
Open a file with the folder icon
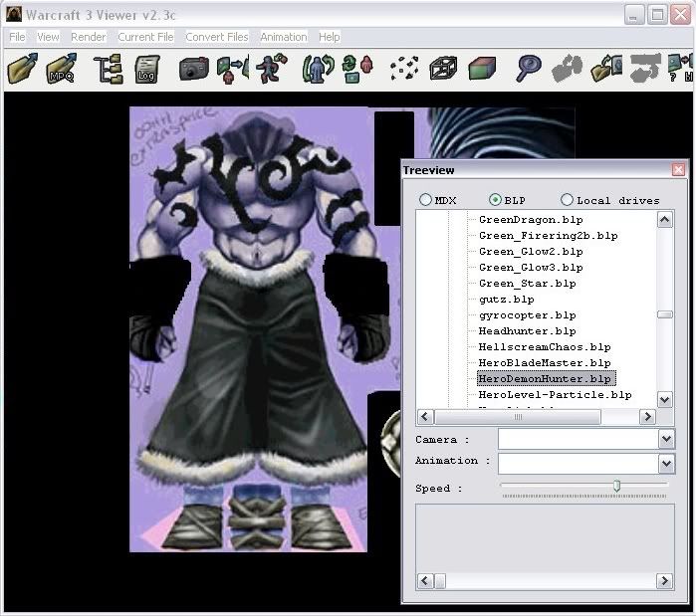(23, 69)
